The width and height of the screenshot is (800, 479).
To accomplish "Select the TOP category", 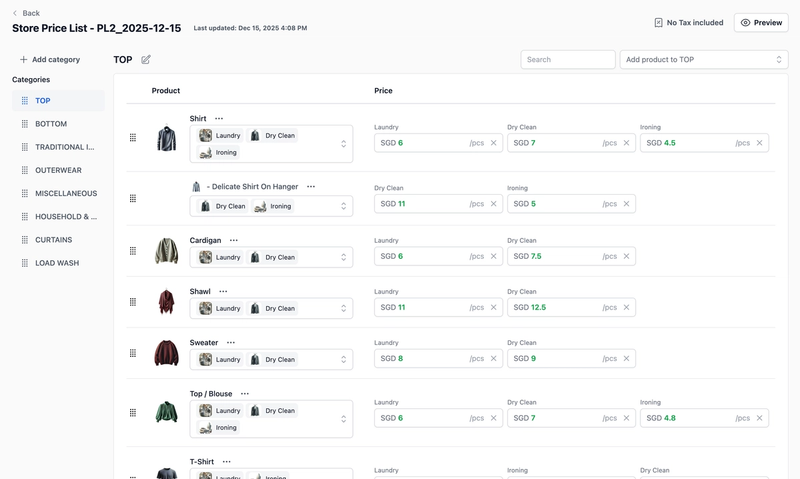I will [x=58, y=100].
